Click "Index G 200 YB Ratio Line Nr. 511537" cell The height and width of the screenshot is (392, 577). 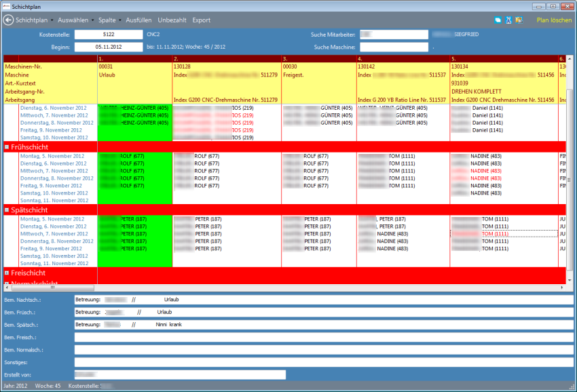(402, 100)
